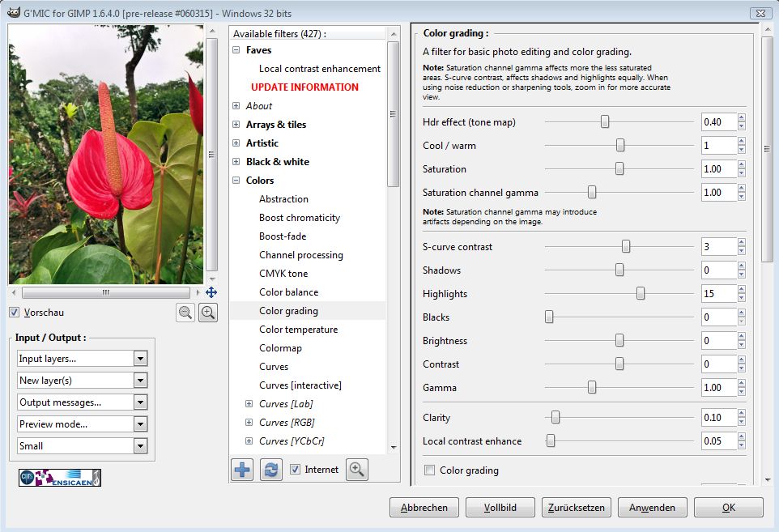The image size is (779, 532).
Task: Click the Blacks slider handle
Action: tap(549, 317)
